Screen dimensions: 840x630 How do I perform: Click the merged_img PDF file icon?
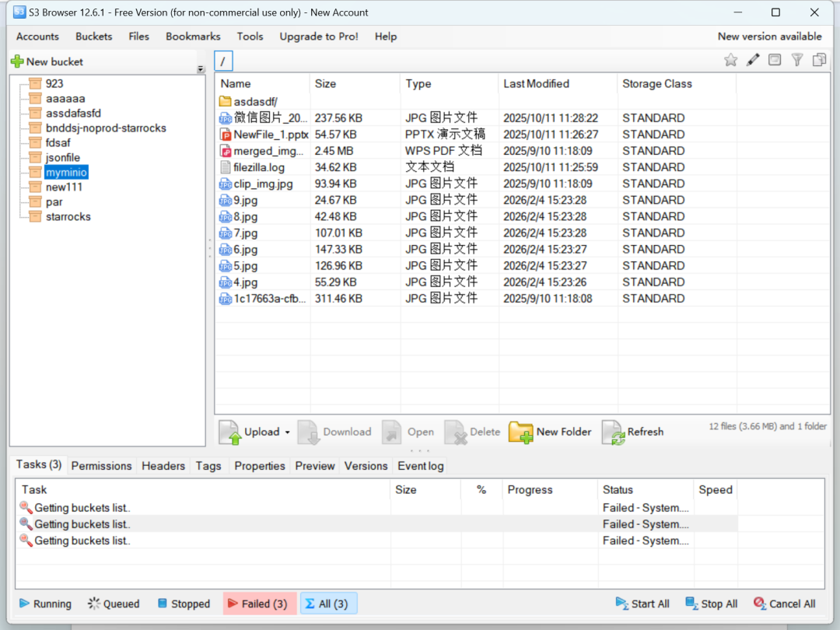pos(226,151)
